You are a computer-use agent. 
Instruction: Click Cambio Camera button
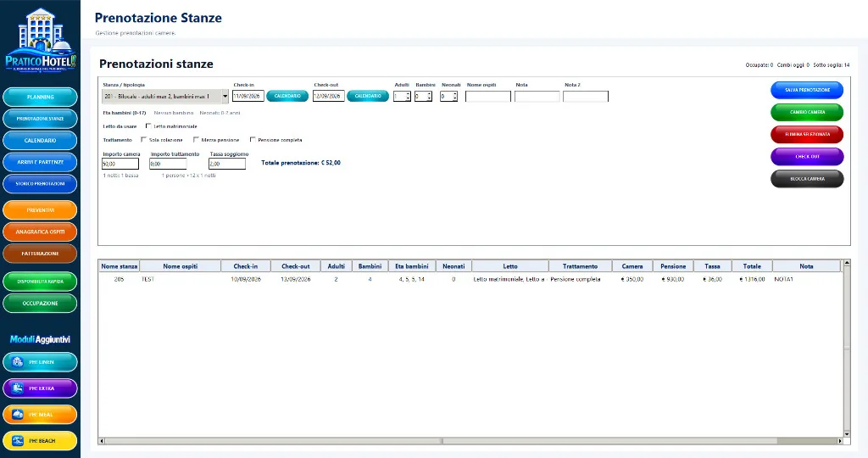[807, 112]
